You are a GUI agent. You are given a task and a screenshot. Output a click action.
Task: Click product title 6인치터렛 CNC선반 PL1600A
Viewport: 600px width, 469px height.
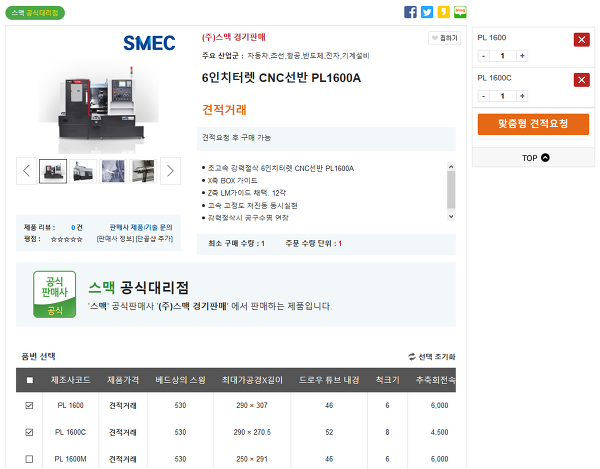point(281,78)
